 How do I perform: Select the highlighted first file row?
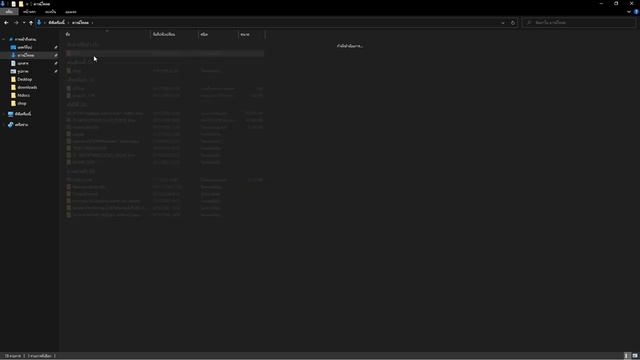click(164, 53)
